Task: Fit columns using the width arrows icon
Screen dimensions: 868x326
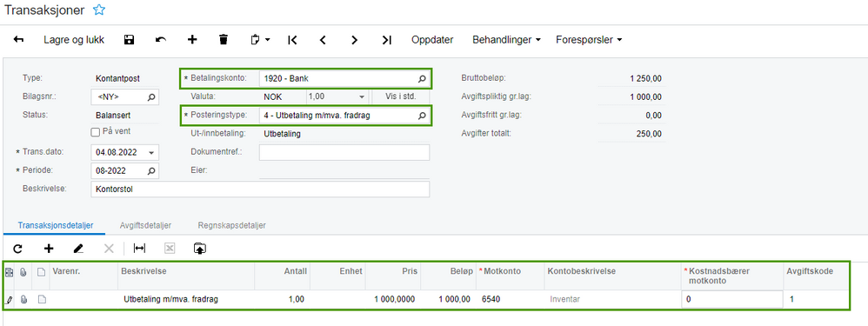Action: (x=139, y=249)
